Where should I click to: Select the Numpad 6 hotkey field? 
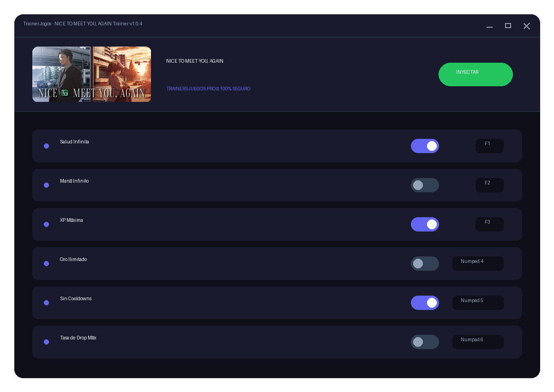click(478, 342)
